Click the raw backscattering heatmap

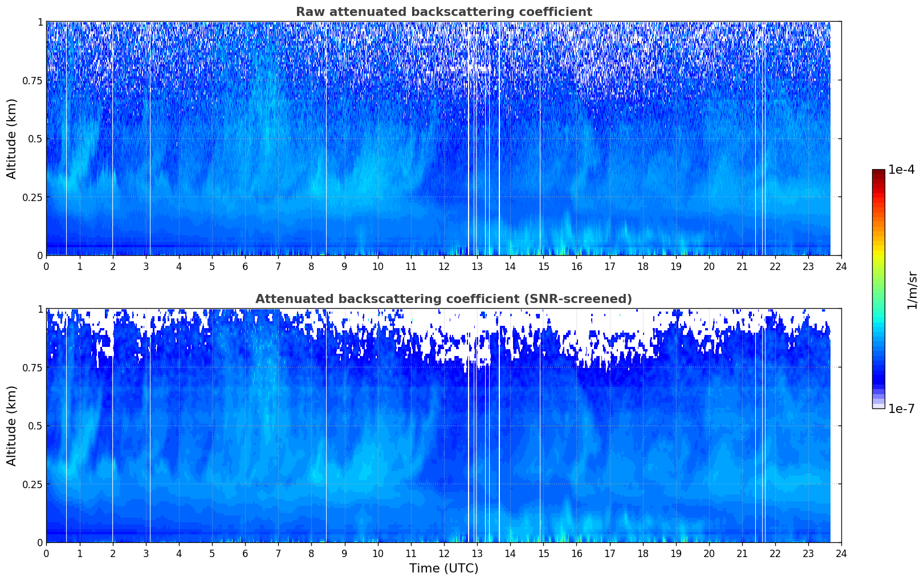point(443,138)
